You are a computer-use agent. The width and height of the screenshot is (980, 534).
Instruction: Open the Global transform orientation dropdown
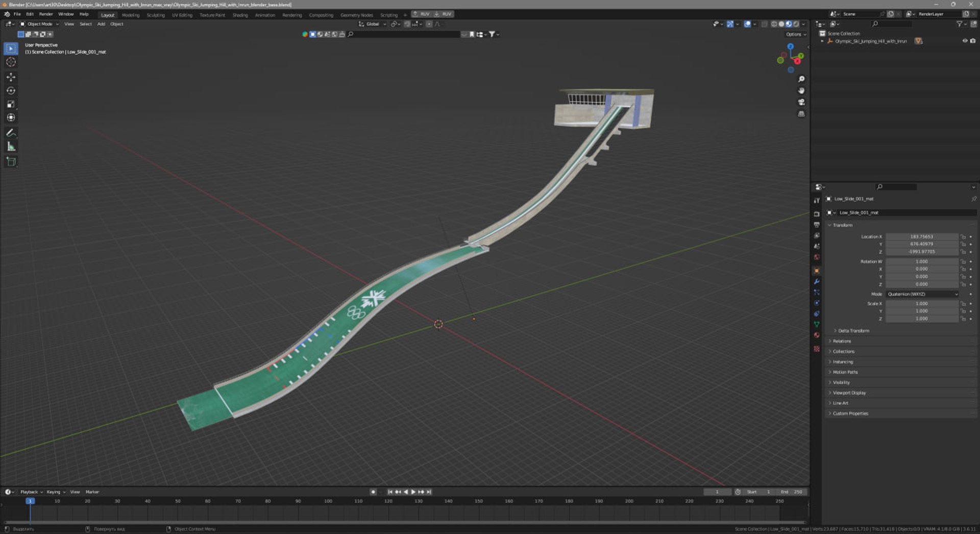(373, 24)
